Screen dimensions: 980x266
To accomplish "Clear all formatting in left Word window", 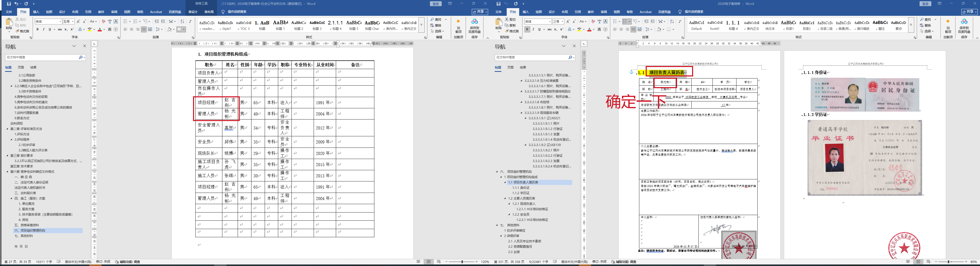I will [x=104, y=22].
